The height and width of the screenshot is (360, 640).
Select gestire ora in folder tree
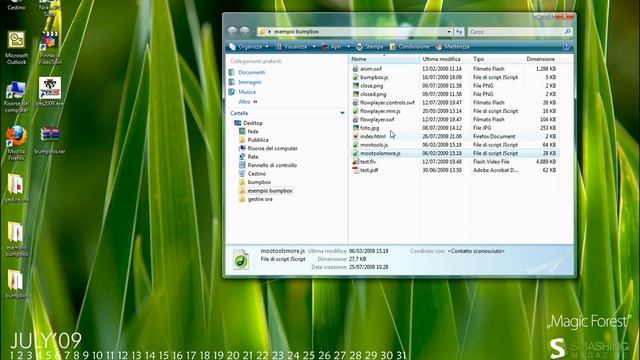click(x=260, y=199)
